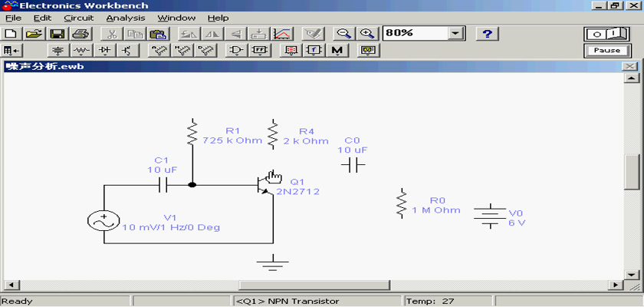Click the '10 mV/1 Hz/0 Deg' label
This screenshot has width=644, height=307.
click(x=171, y=227)
